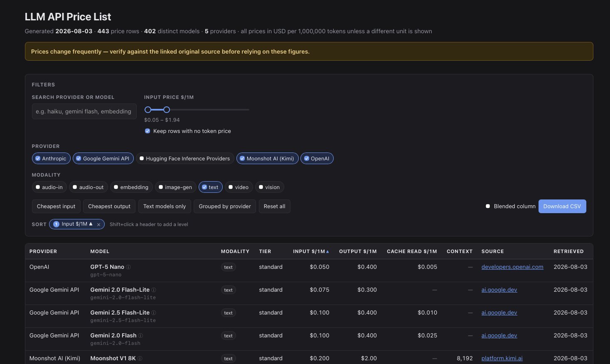Click the minimum input price slider handle
This screenshot has height=364, width=610.
(x=148, y=110)
